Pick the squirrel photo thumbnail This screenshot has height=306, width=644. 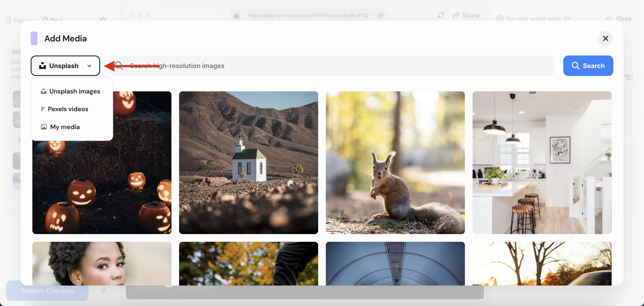[395, 163]
